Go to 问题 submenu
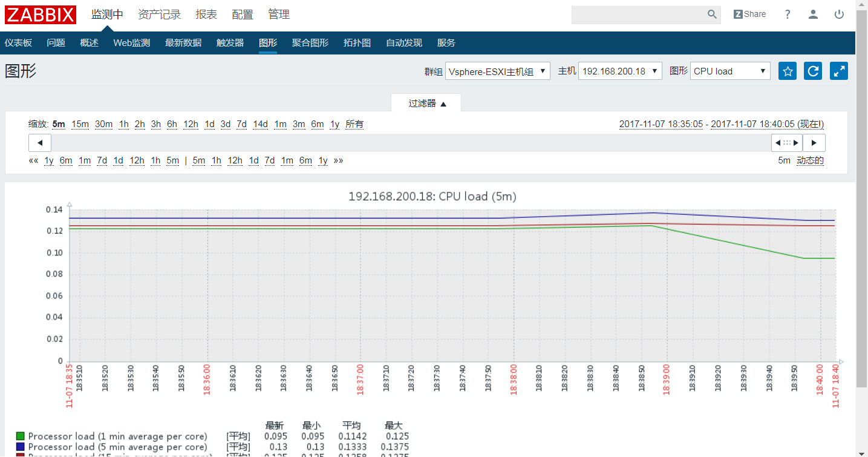The height and width of the screenshot is (457, 868). pos(56,43)
